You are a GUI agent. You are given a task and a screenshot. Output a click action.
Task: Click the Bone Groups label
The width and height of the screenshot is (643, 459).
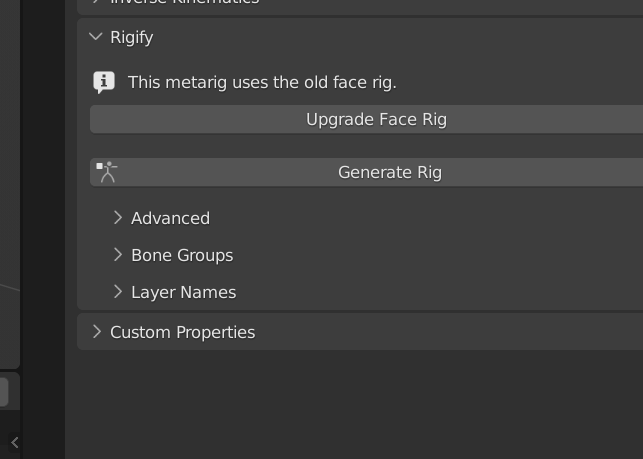182,255
